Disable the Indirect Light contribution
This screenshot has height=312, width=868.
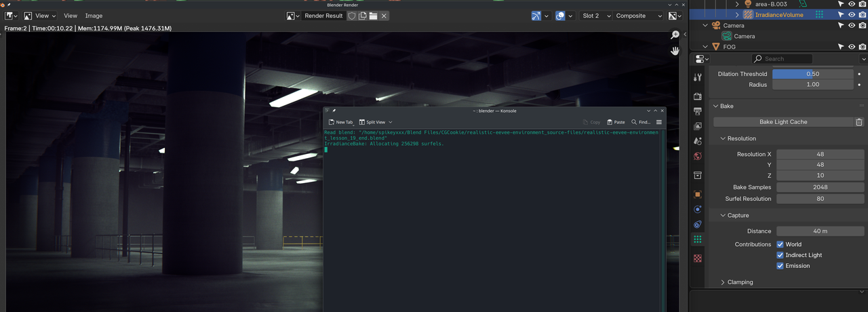(x=780, y=255)
